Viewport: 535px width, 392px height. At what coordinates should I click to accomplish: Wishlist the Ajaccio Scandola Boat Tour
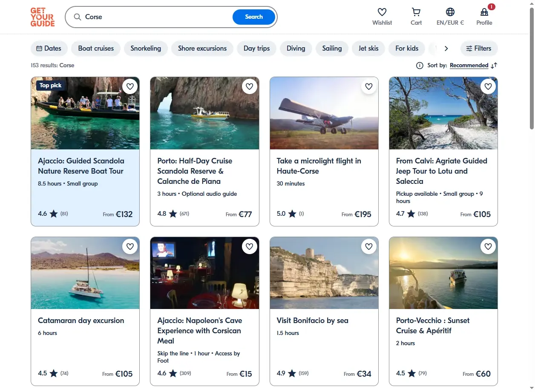130,86
